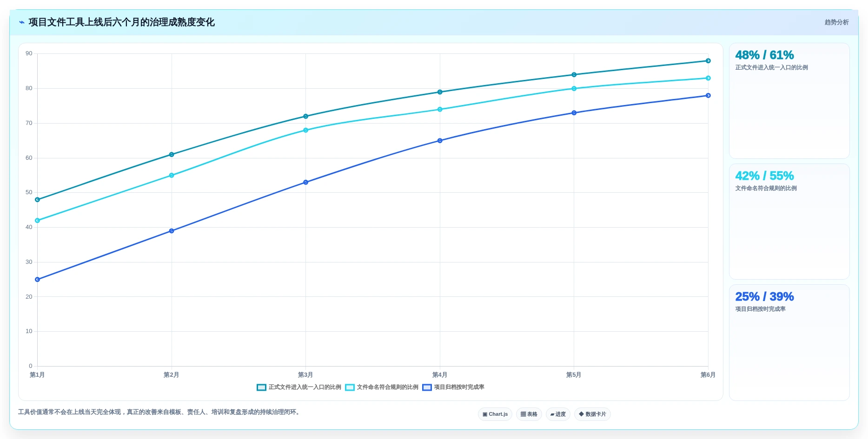Viewport: 868px width, 439px height.
Task: Toggle legend swatch for 文件命名符合规则的比例
Action: click(350, 387)
